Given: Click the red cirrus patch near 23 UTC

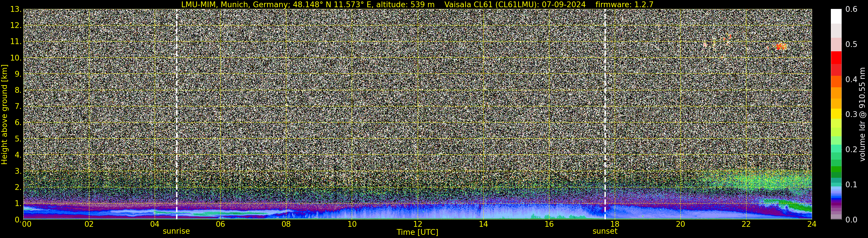Looking at the screenshot, I should [781, 46].
